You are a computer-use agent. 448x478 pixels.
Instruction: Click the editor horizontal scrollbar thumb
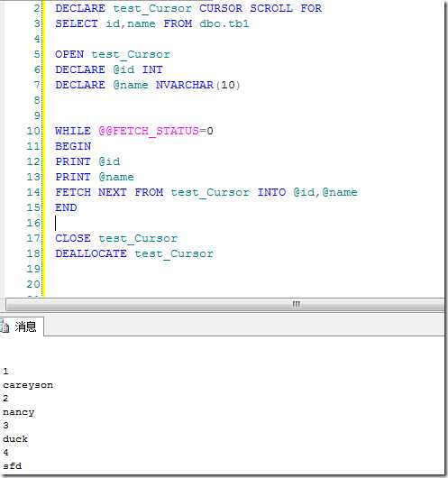(x=224, y=304)
